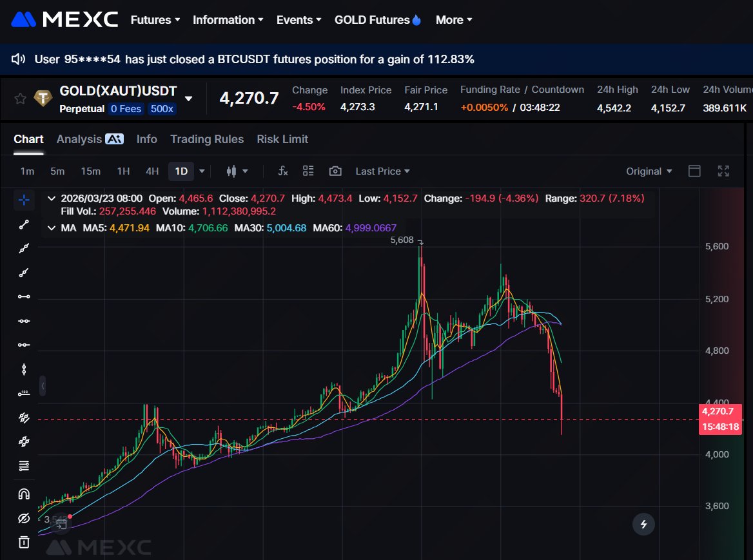Select the 5m timeframe
The width and height of the screenshot is (753, 560).
pyautogui.click(x=57, y=171)
